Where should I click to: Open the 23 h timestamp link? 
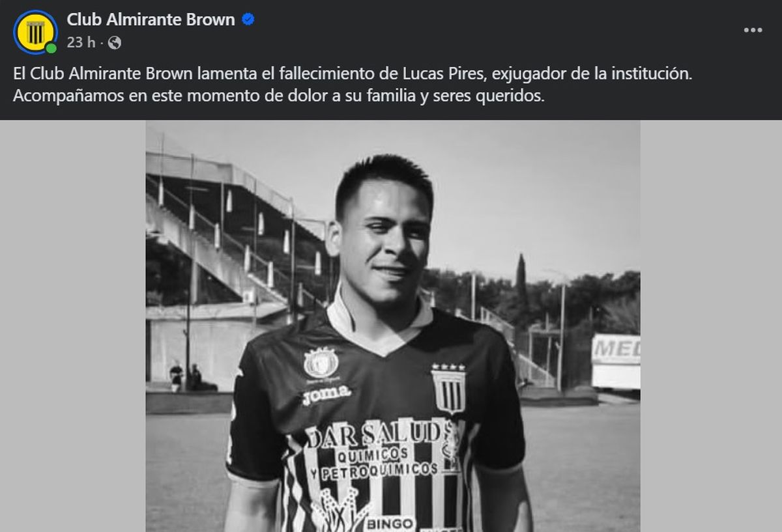pyautogui.click(x=81, y=43)
